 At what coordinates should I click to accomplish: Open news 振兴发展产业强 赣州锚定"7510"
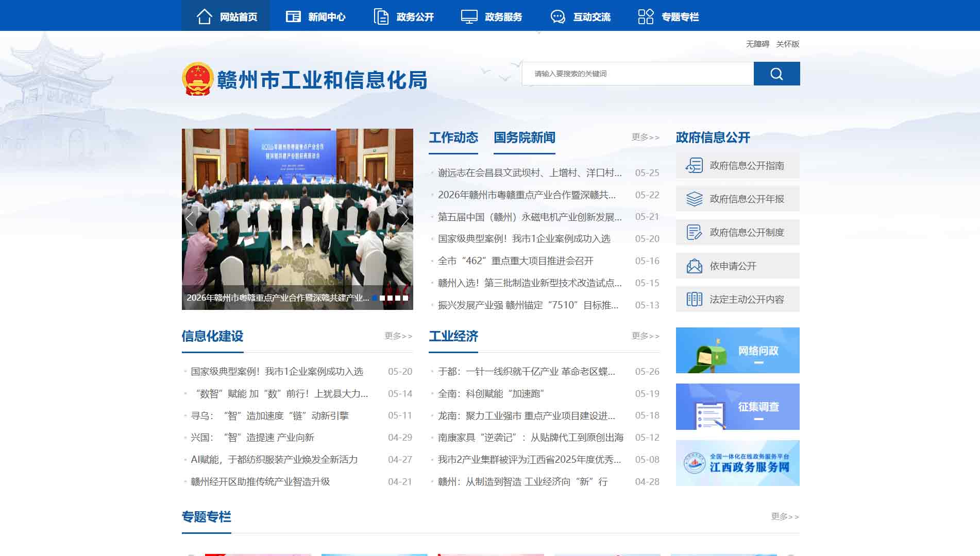point(528,305)
